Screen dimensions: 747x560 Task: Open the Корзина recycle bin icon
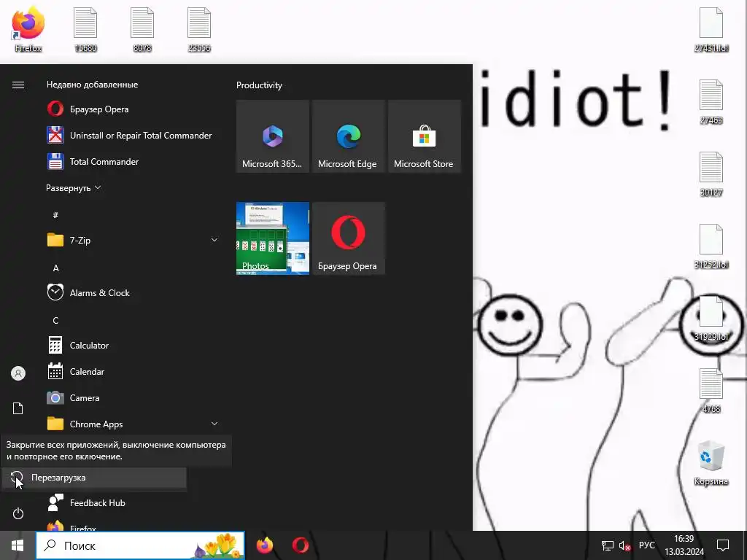711,463
